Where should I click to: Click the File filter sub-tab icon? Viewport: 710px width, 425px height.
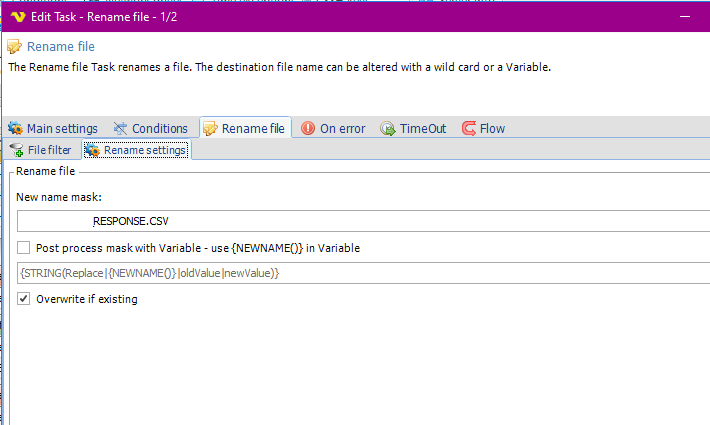[x=16, y=150]
